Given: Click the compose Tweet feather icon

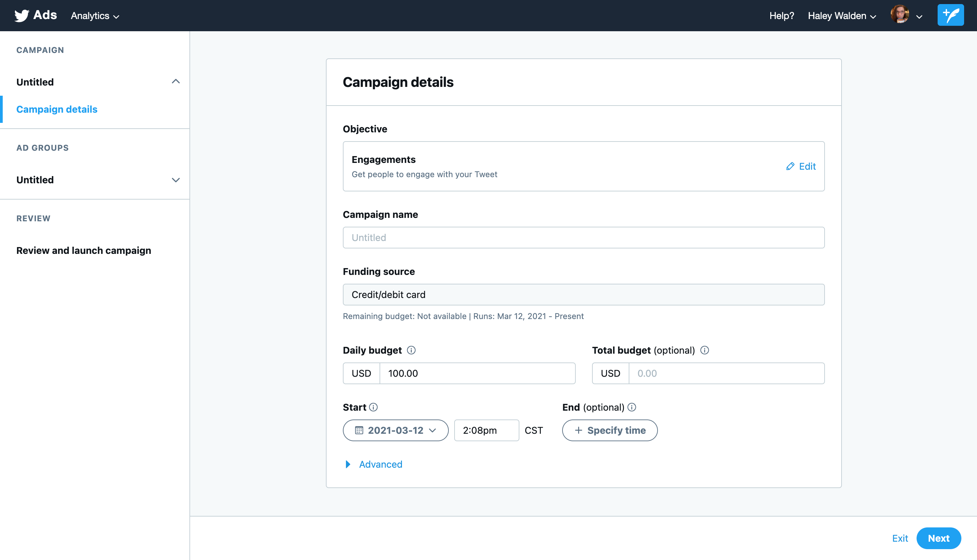Looking at the screenshot, I should (950, 15).
